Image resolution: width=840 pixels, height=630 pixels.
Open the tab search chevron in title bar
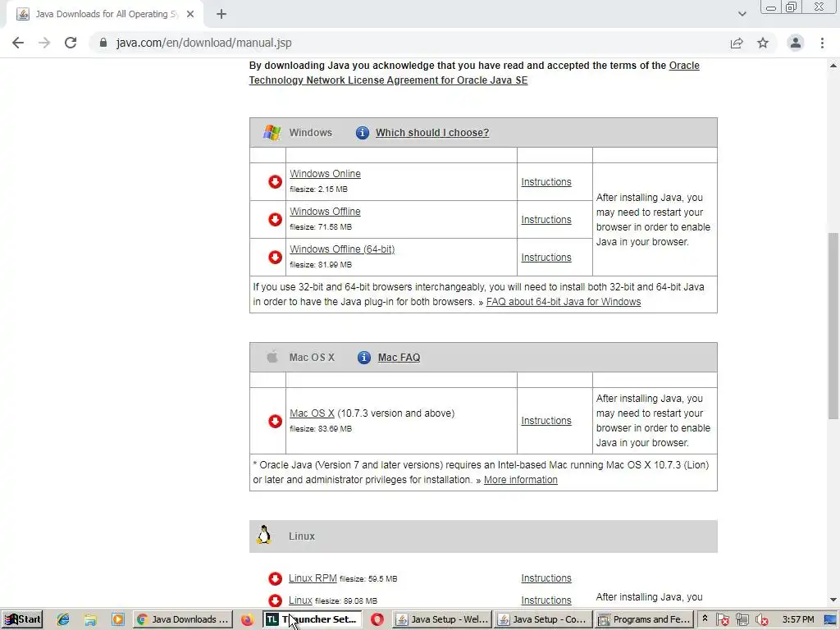[742, 14]
